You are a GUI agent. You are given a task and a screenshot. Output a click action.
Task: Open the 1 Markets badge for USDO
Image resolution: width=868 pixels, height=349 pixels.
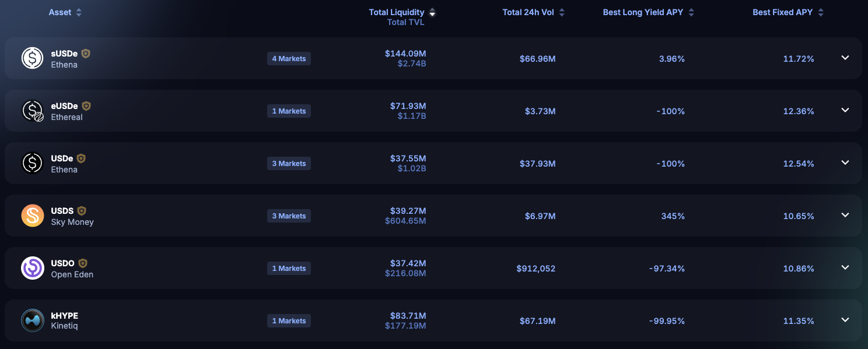(289, 269)
